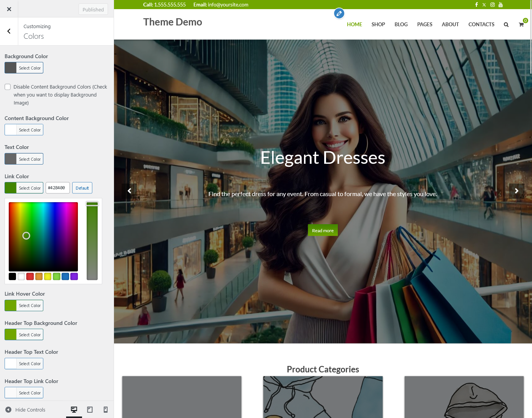The height and width of the screenshot is (418, 532).
Task: Click the blue pencil edit shortcut icon
Action: tap(339, 14)
